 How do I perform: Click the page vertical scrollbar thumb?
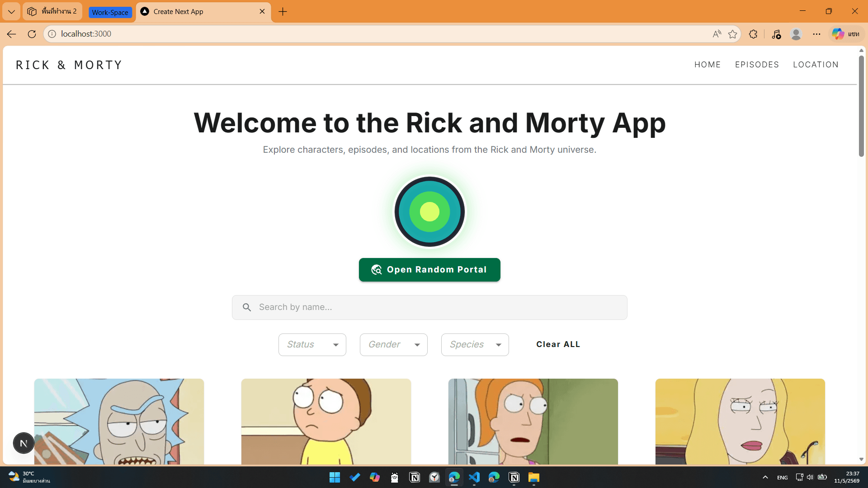[861, 106]
